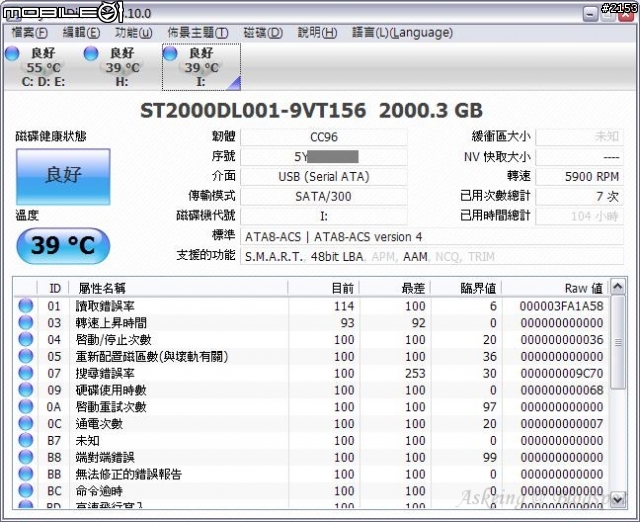Click the 屬性名稱 column header

tap(178, 288)
